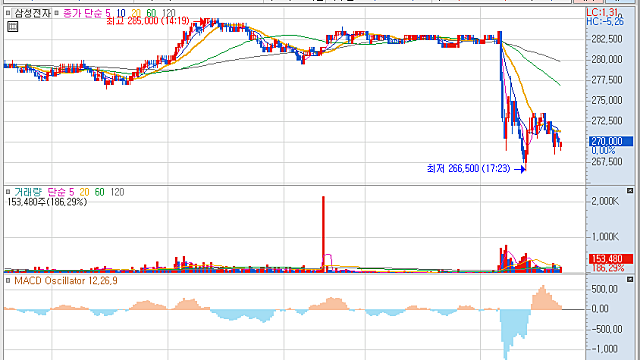Click the 1,000K volume axis label

click(x=606, y=237)
